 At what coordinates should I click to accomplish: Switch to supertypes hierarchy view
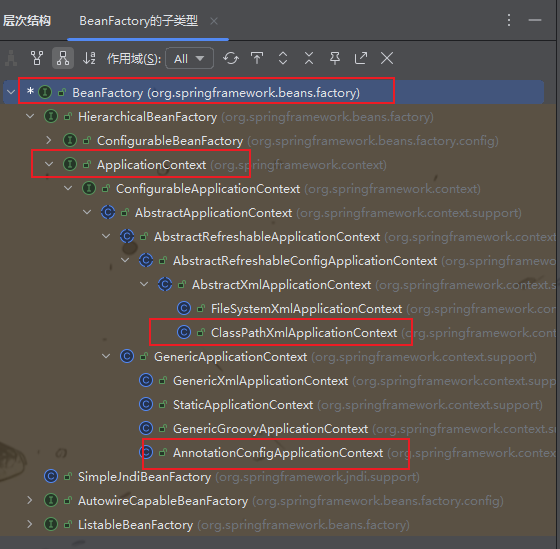click(37, 58)
